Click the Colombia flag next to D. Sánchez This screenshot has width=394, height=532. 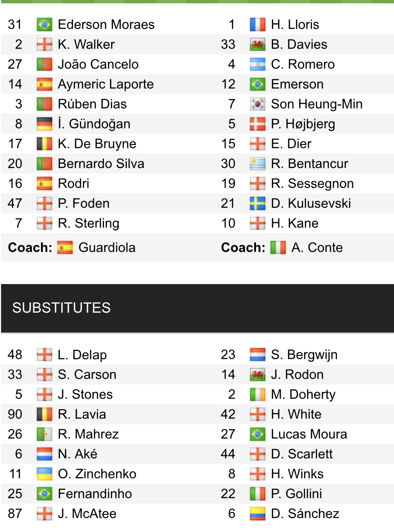coord(257,513)
